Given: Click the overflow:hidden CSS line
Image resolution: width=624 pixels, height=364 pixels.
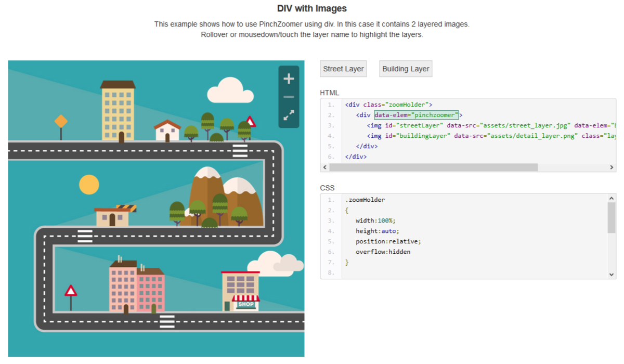Looking at the screenshot, I should [383, 252].
